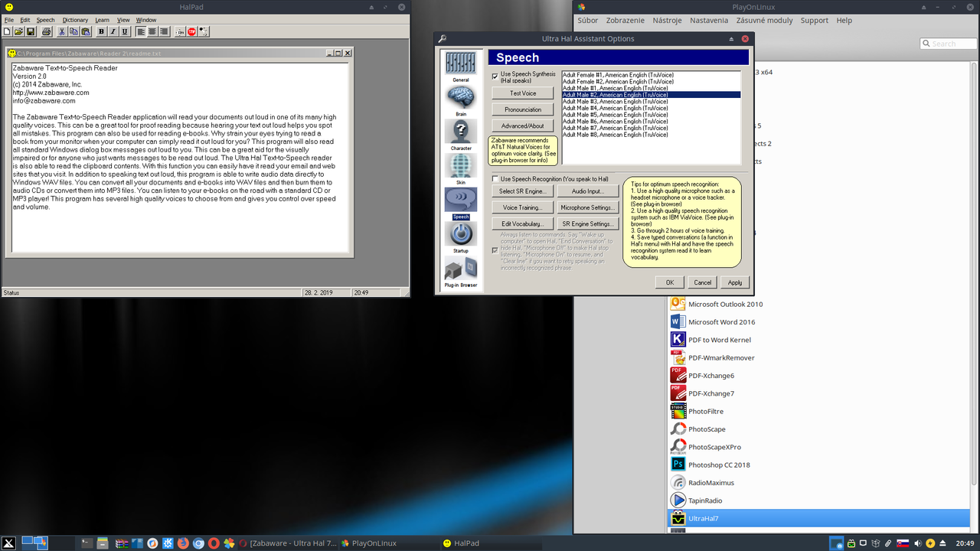Click the Open file icon in HalPad toolbar
Screen dimensions: 980x551
coord(18,31)
